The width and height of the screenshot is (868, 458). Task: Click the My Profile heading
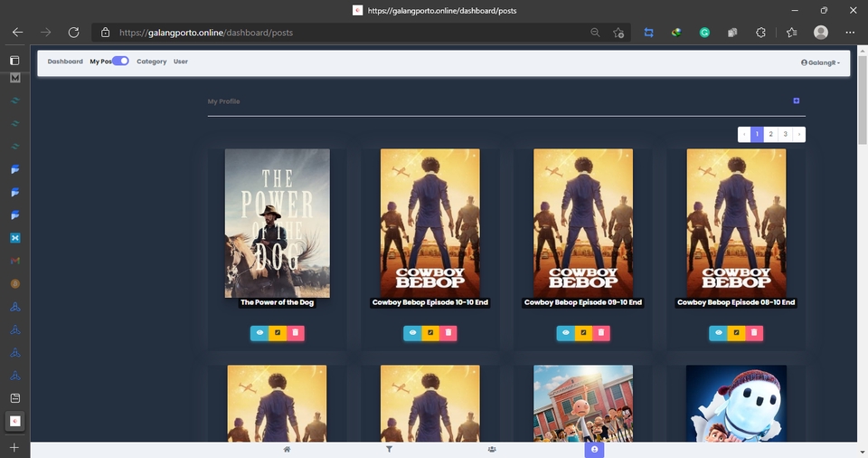point(223,101)
